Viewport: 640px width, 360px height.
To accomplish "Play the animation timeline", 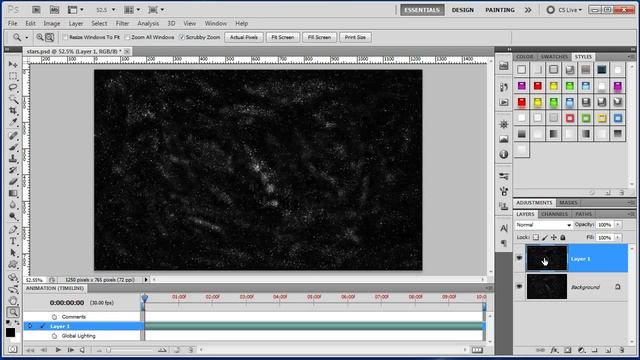I will click(58, 350).
